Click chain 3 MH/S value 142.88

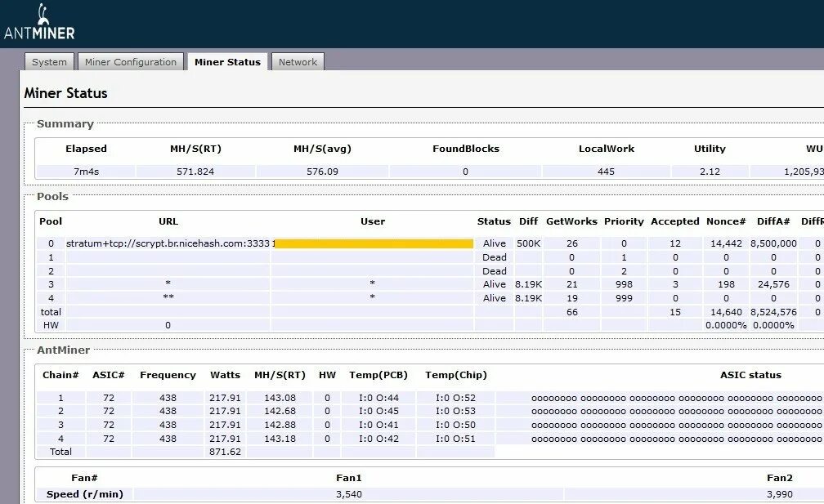pyautogui.click(x=280, y=425)
